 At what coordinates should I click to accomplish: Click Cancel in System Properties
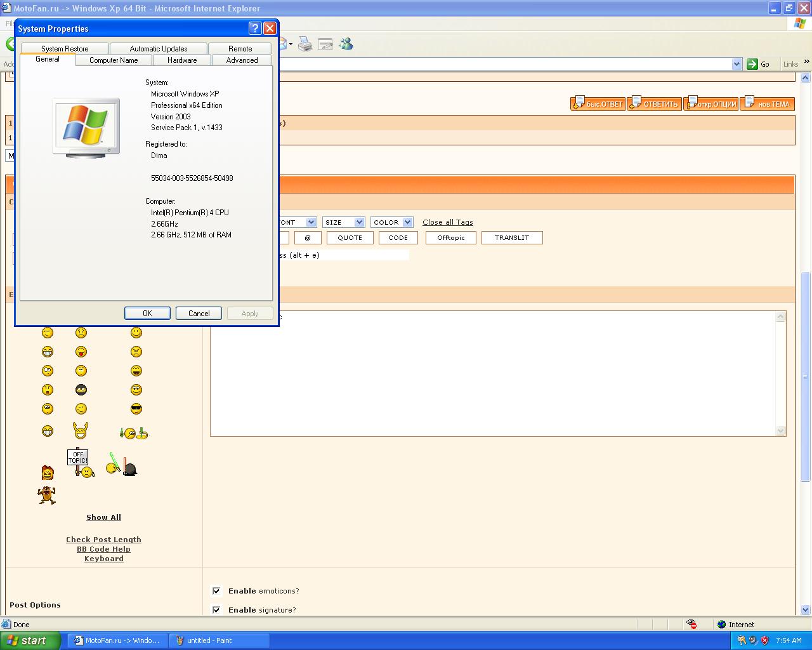[x=199, y=314]
